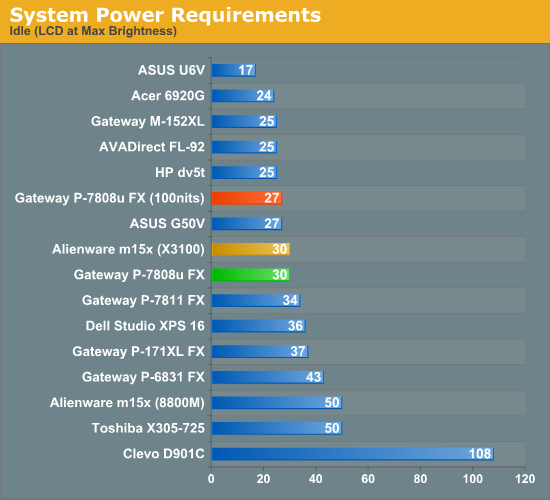This screenshot has height=500, width=550.
Task: Select the Acer 6920G bar showing 24
Action: click(243, 96)
